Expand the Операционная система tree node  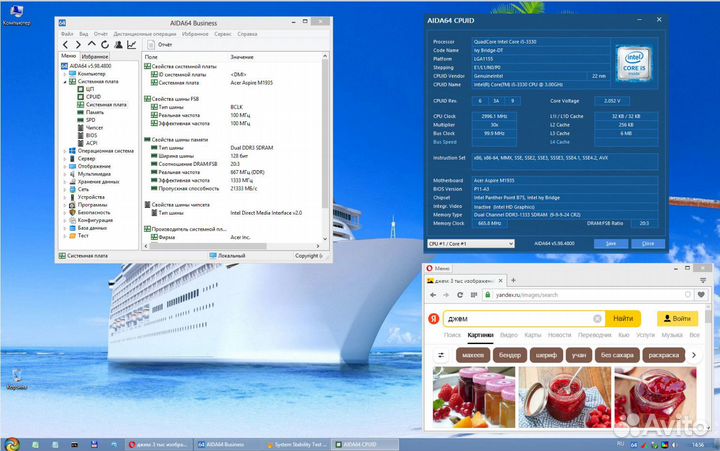[65, 151]
